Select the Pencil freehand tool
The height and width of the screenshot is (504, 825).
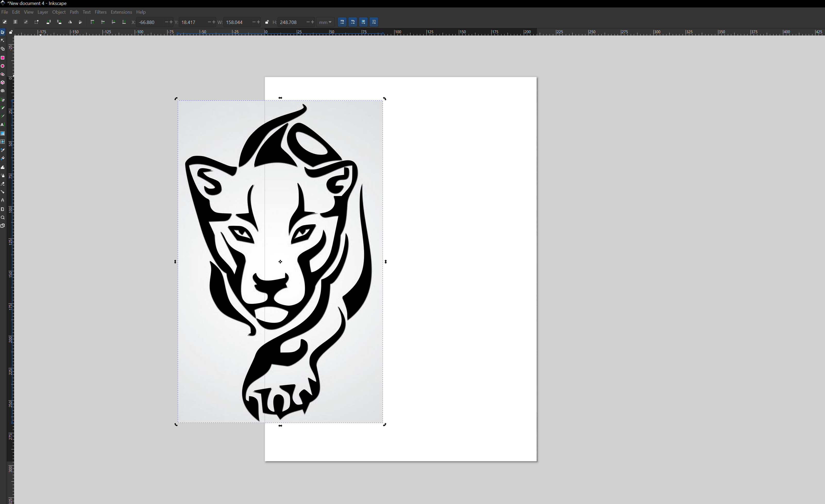pyautogui.click(x=3, y=108)
